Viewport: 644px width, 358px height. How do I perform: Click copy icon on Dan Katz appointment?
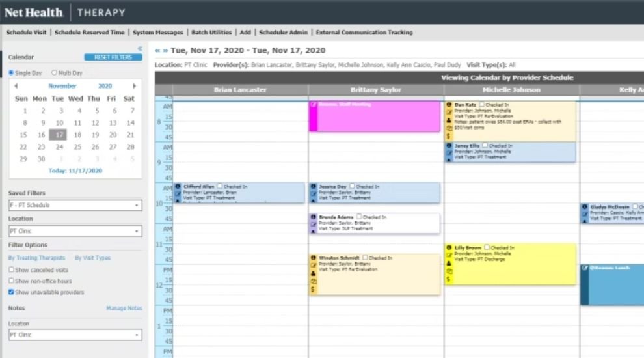[449, 129]
